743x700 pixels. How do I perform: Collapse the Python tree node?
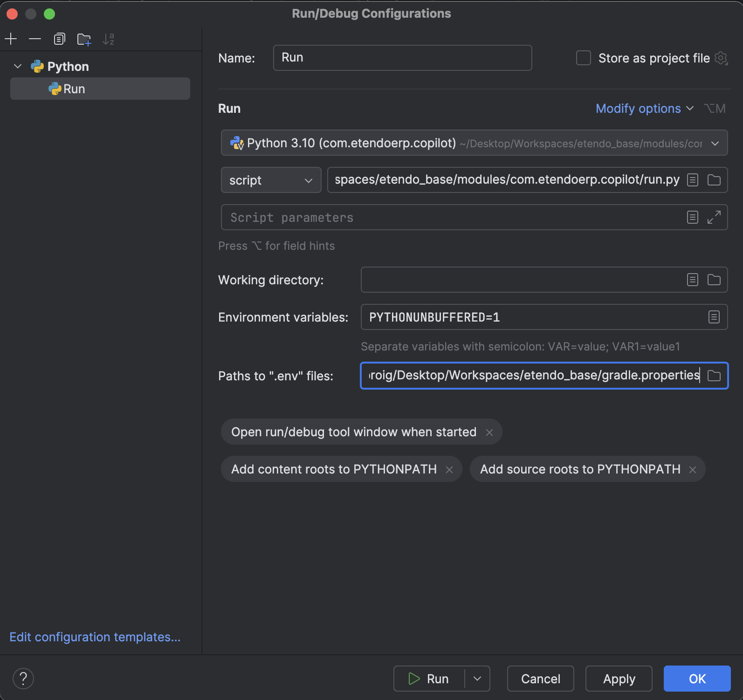[18, 66]
